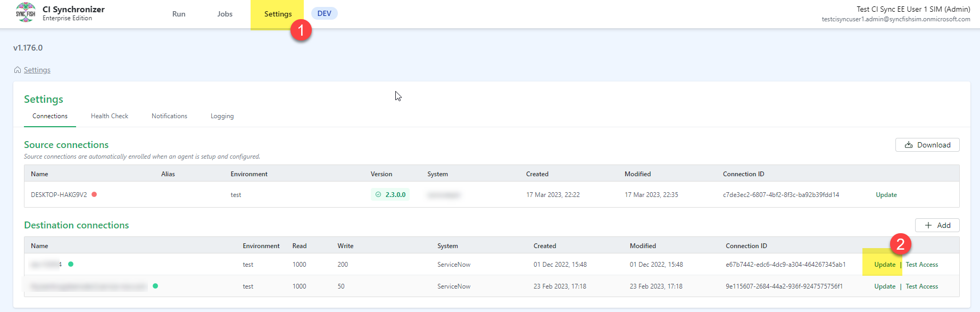
Task: Click the user email address in header
Action: [x=896, y=19]
